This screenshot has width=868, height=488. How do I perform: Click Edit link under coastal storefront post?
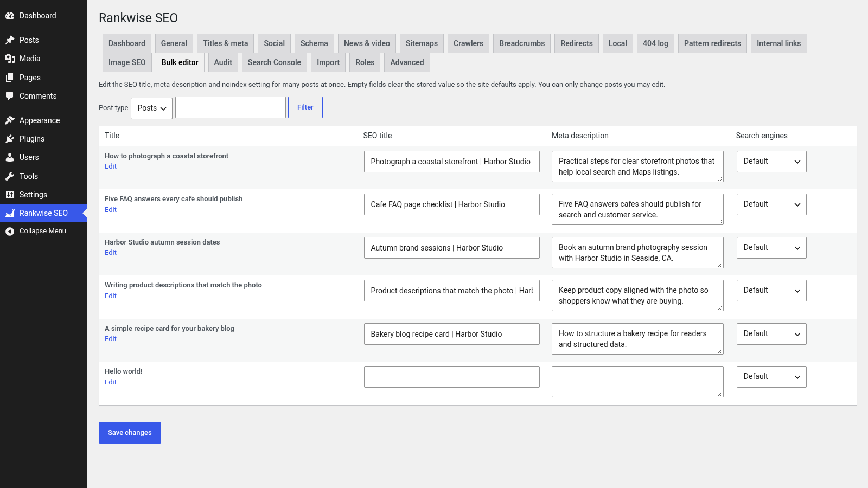(x=111, y=166)
